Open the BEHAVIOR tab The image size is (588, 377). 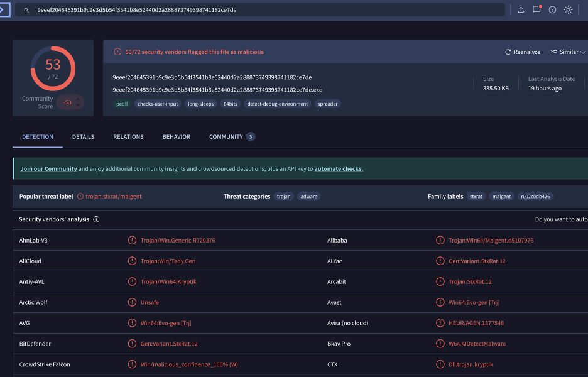coord(177,137)
